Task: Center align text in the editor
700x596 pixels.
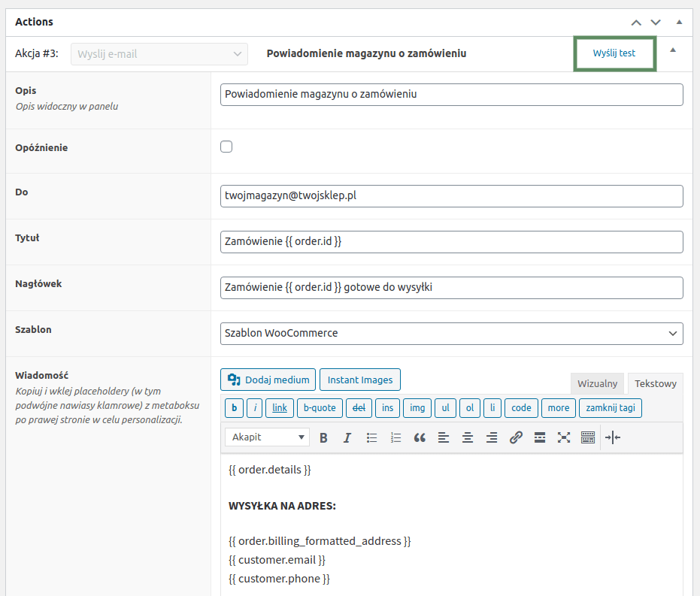Action: coord(468,437)
